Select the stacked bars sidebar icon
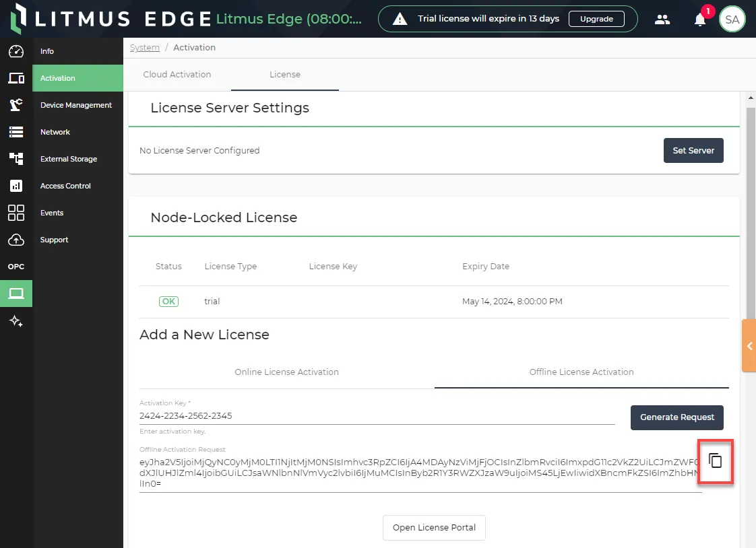 tap(16, 132)
